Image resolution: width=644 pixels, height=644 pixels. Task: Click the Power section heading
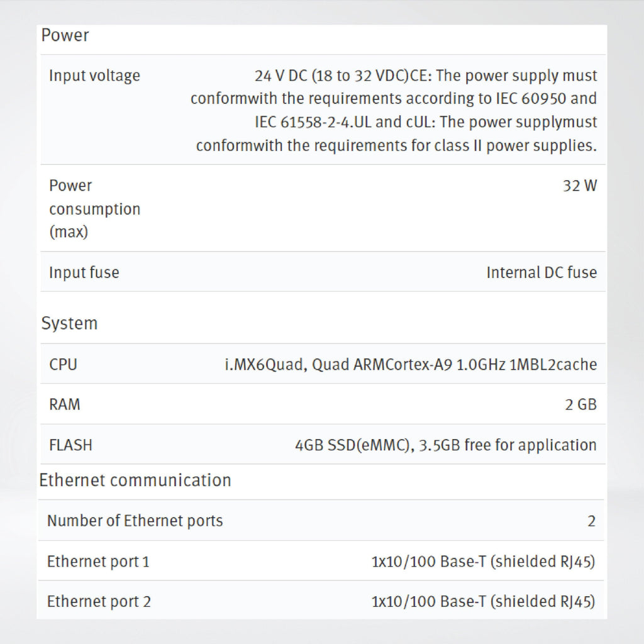(65, 35)
